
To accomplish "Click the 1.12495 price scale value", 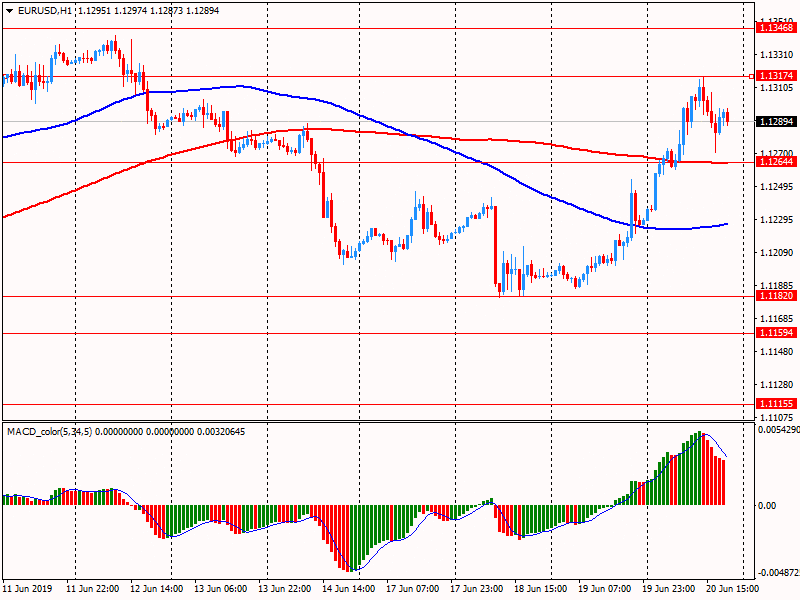I will click(x=777, y=187).
